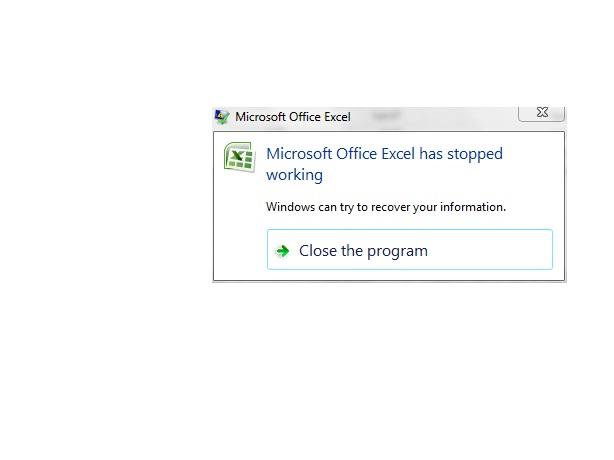Click the word 'working' in the heading
The height and width of the screenshot is (460, 614).
click(294, 175)
